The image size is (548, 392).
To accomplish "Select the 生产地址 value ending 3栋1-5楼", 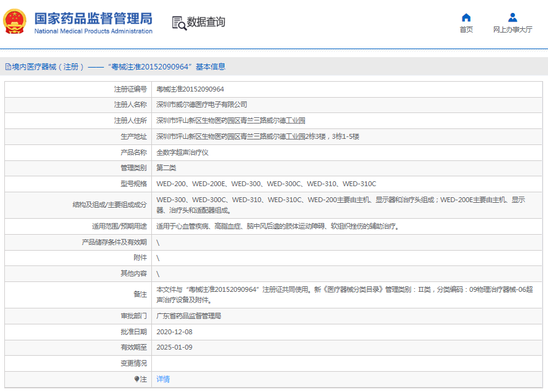I will pos(258,136).
